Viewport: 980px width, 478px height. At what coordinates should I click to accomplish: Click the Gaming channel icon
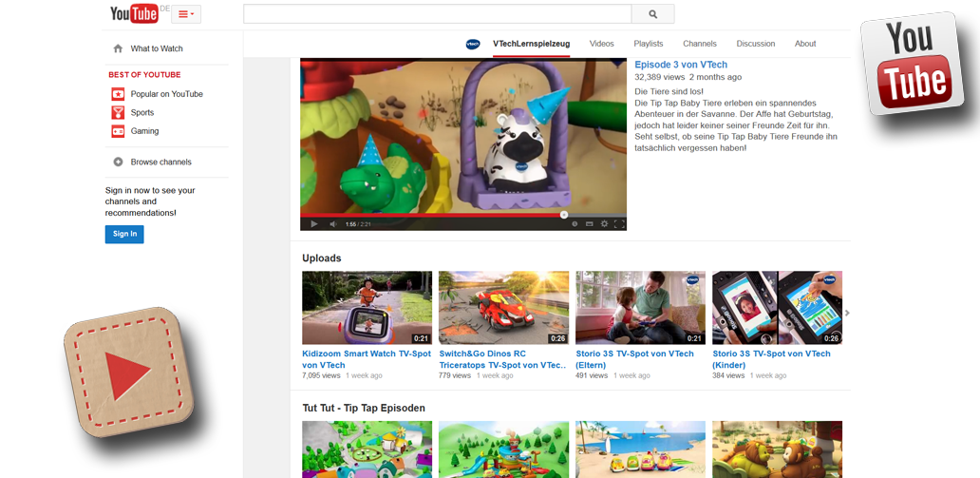click(x=118, y=131)
